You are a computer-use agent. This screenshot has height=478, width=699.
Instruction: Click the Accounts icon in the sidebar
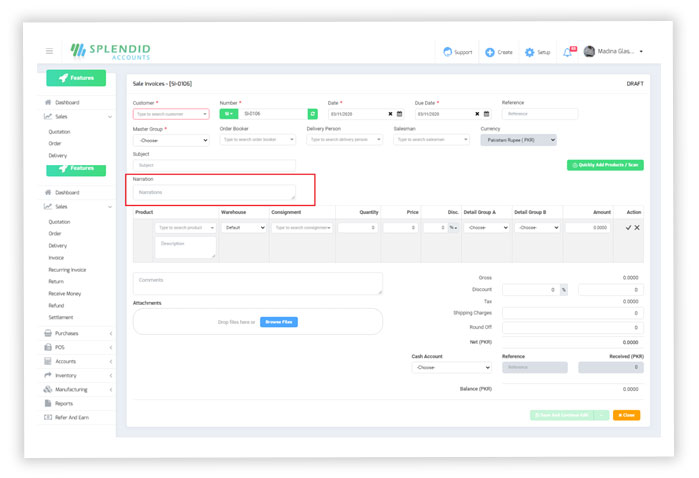pos(48,361)
